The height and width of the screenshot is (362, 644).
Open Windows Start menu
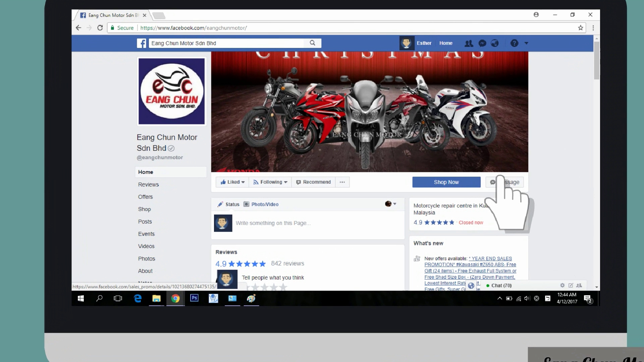(81, 298)
